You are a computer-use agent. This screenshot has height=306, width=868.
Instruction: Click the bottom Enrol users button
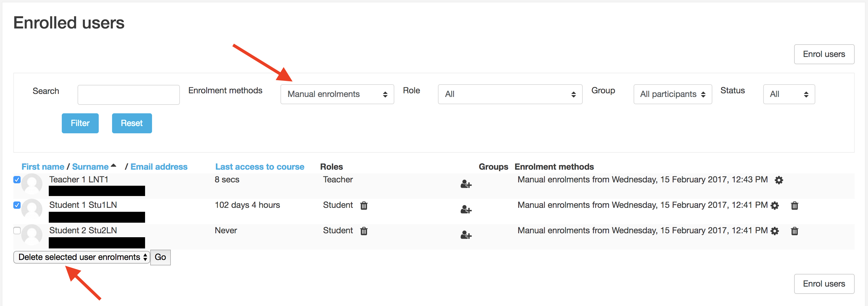point(824,284)
